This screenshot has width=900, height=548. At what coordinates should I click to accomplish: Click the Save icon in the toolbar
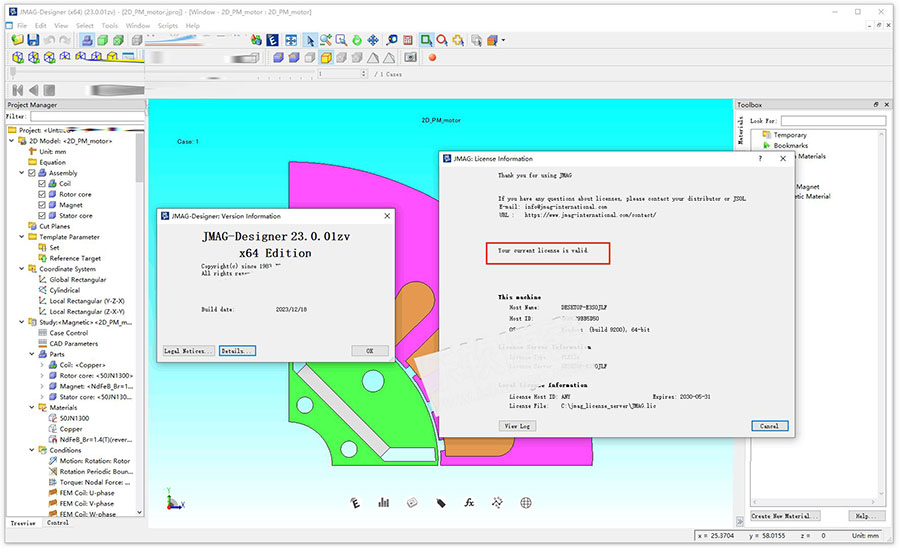[33, 40]
